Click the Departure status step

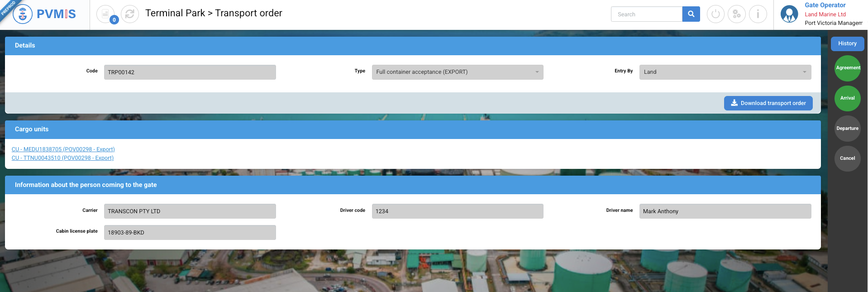tap(847, 129)
